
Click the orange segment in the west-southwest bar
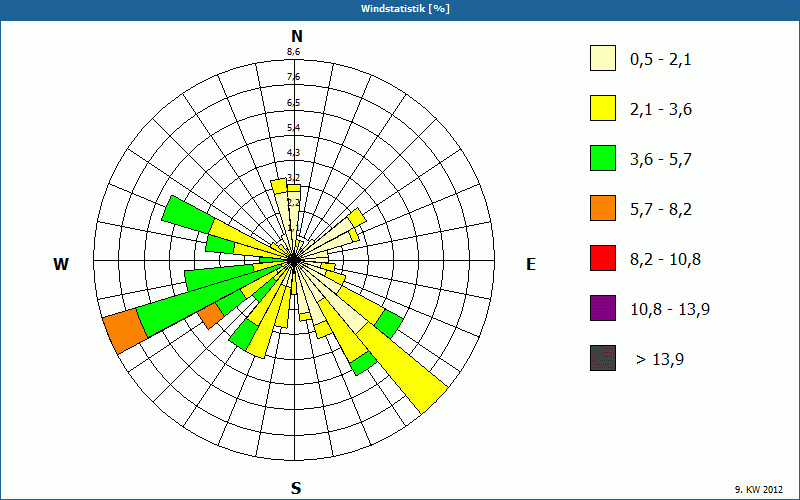[x=126, y=332]
